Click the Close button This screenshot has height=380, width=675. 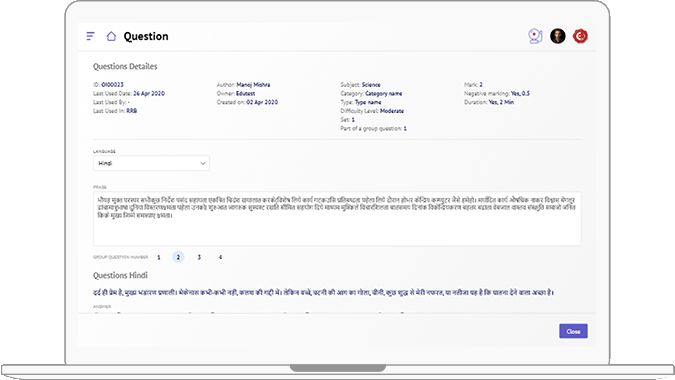573,331
